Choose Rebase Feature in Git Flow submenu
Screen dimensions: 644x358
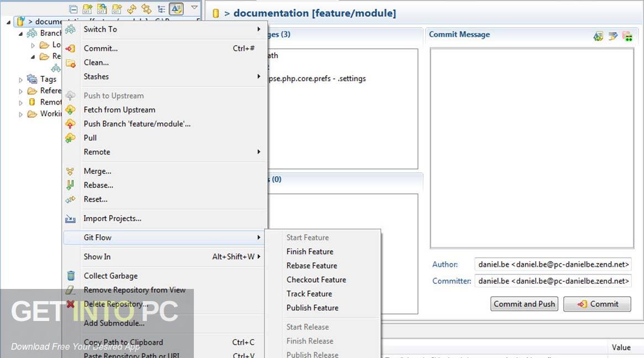pyautogui.click(x=323, y=266)
